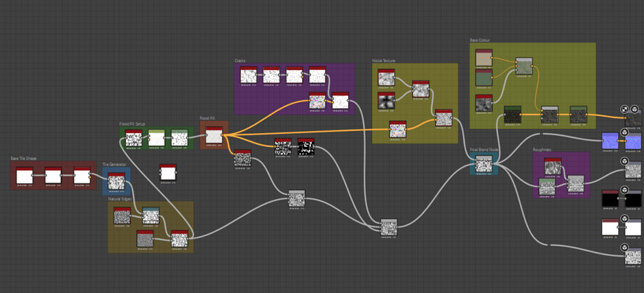Select mostly black mask node right of Flood Fill
644x293 pixels.
click(306, 147)
